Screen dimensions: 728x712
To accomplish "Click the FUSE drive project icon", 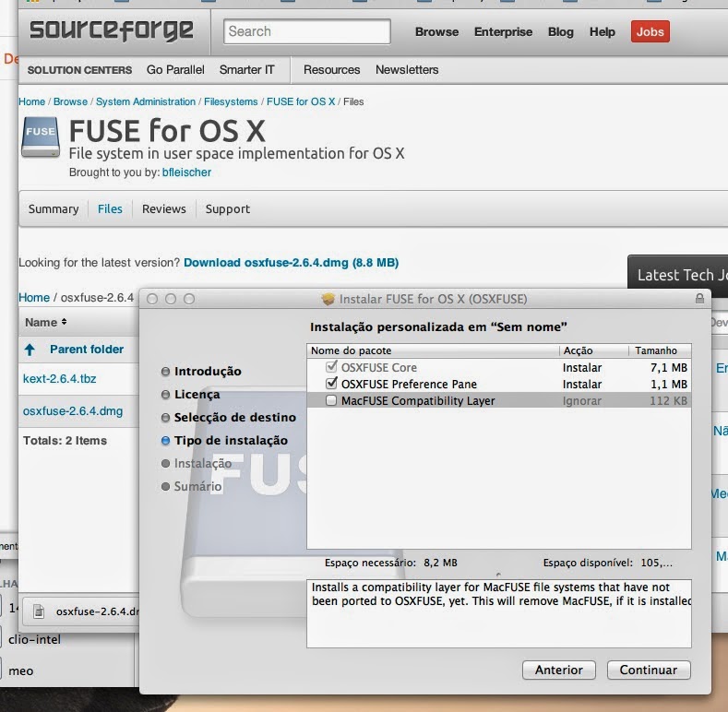I will coord(41,136).
